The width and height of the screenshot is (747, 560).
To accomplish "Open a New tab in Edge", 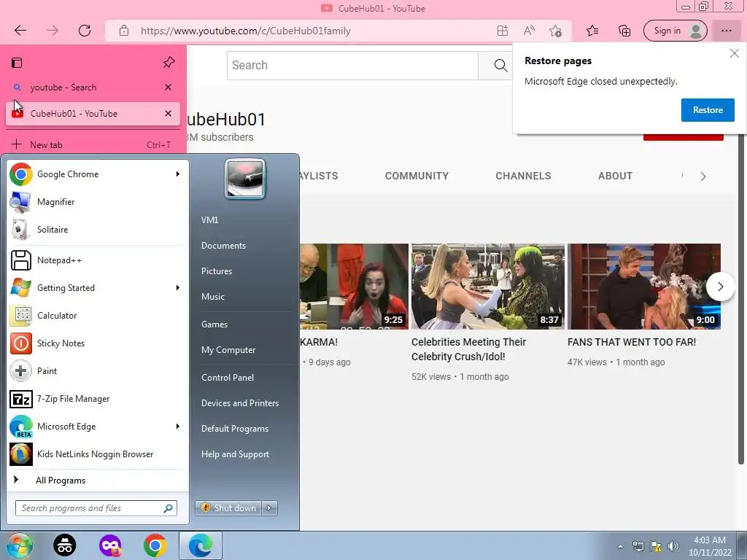I will [93, 145].
